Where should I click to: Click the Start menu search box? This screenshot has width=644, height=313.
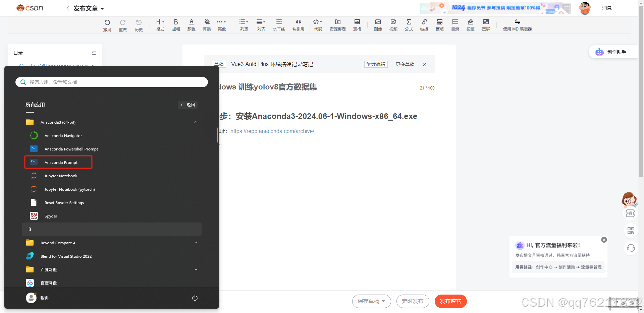point(112,82)
